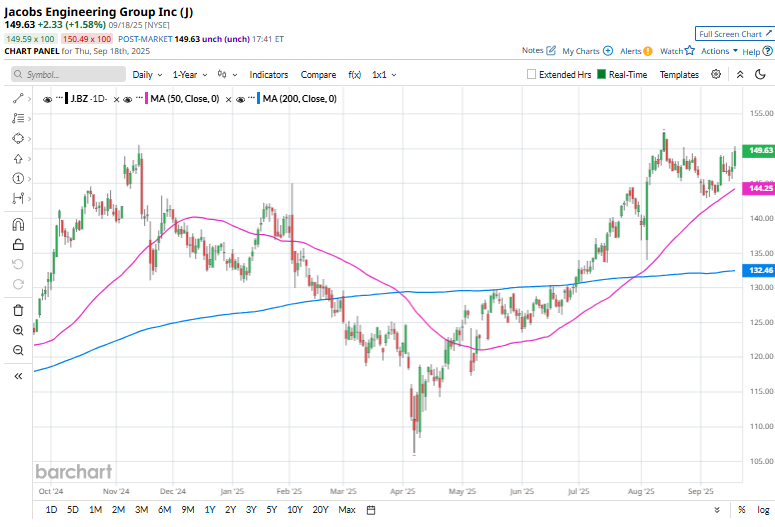The width and height of the screenshot is (775, 527).
Task: Open the f(x) expressions menu
Action: pos(354,75)
